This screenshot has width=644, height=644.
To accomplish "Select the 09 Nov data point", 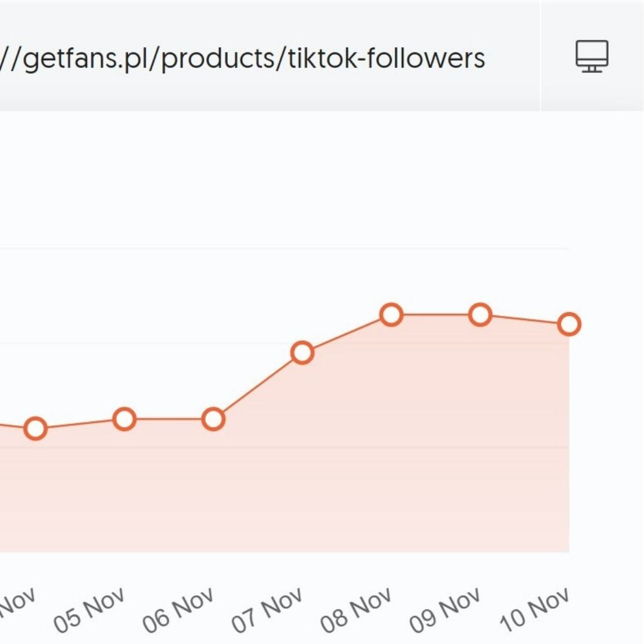I will 480,314.
